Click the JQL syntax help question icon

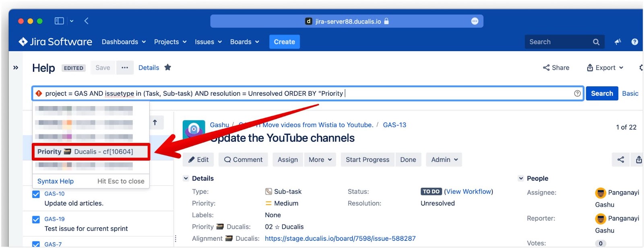click(x=577, y=93)
